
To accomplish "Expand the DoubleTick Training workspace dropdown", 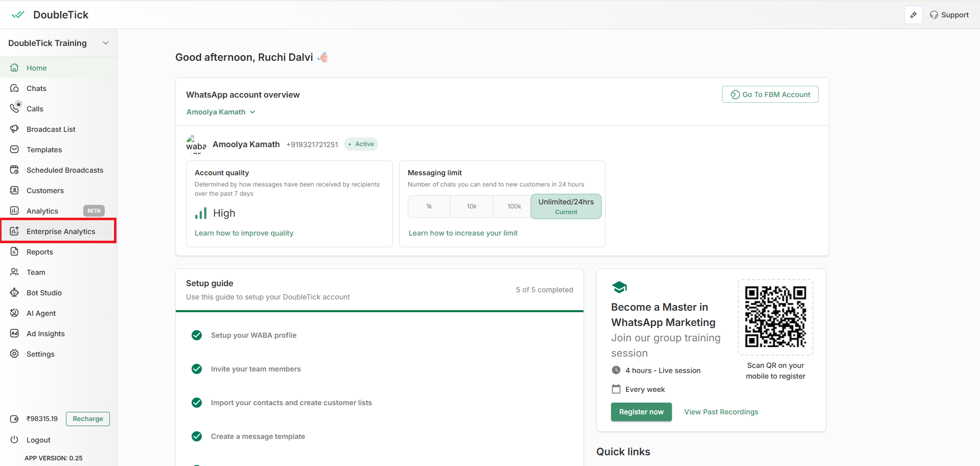I will 106,43.
